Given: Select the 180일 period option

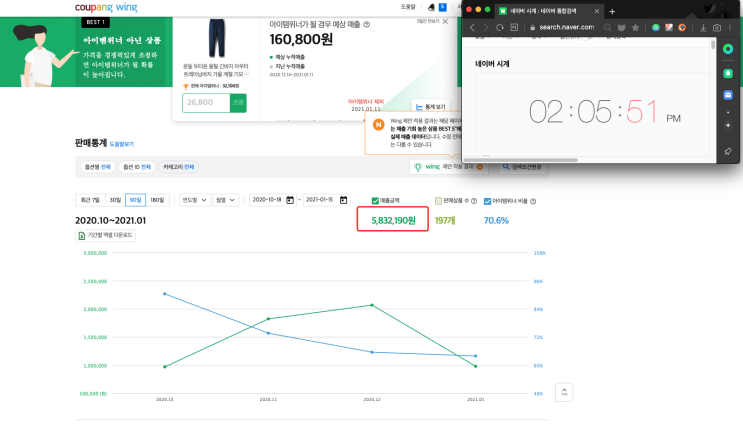Looking at the screenshot, I should (x=157, y=200).
